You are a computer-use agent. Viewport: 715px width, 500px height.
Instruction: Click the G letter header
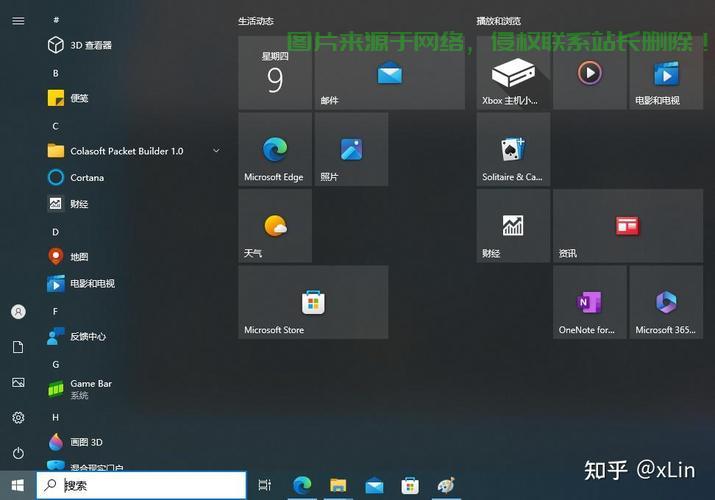tap(56, 364)
